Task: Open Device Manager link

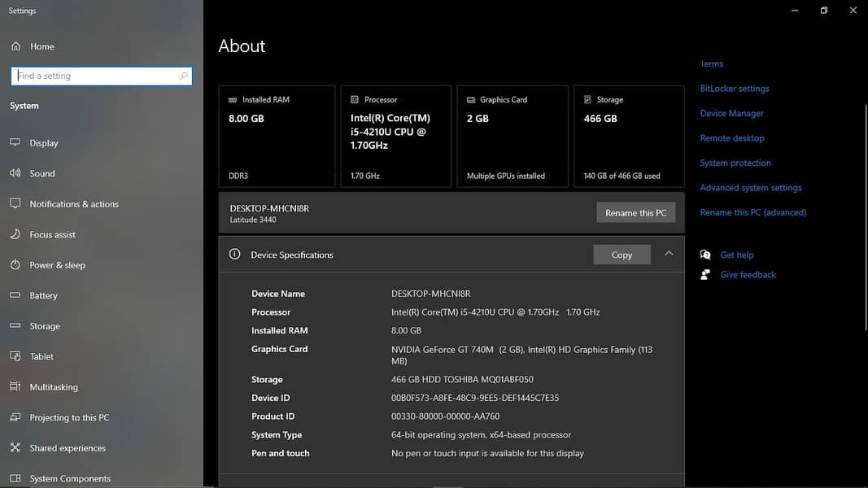Action: [x=731, y=113]
